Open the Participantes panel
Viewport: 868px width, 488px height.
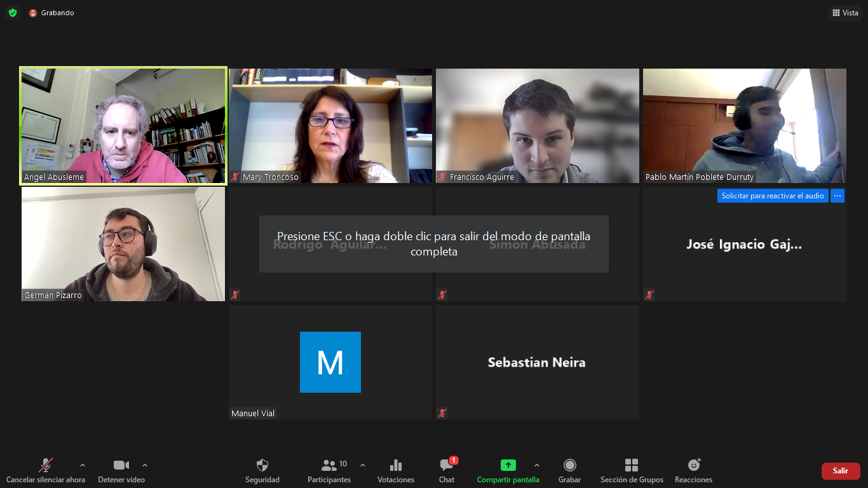(329, 471)
